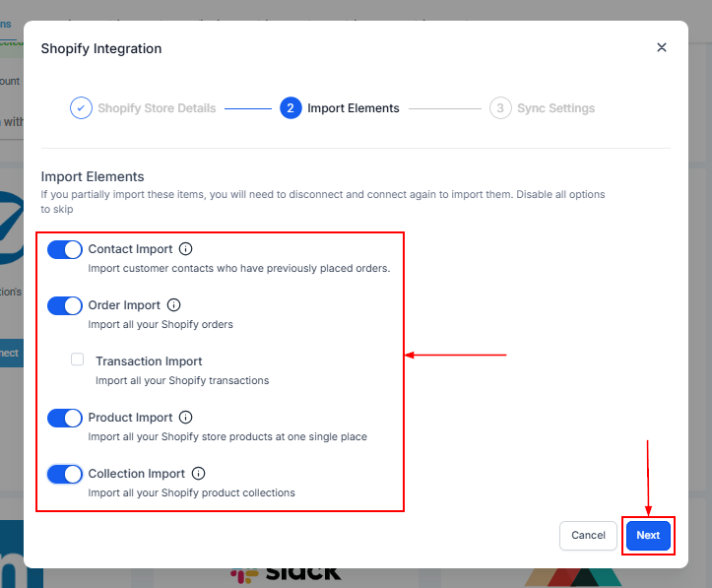Screen dimensions: 712x588
Task: Click the step 2 number circle
Action: (291, 108)
